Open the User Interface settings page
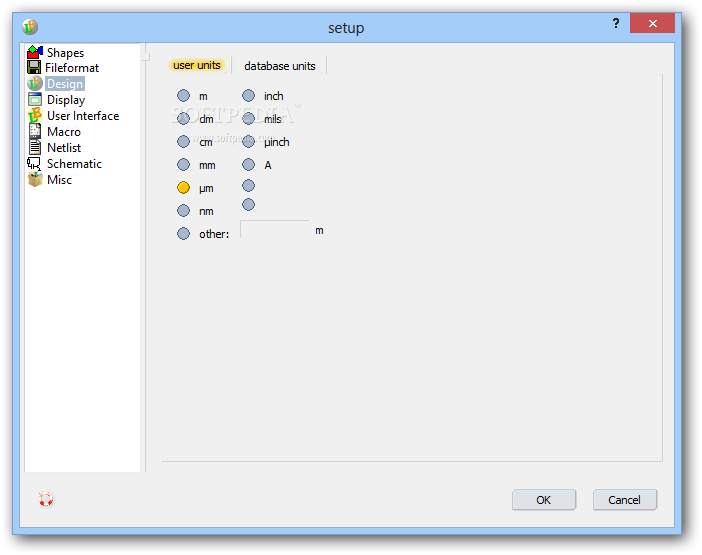This screenshot has width=702, height=555. tap(83, 116)
